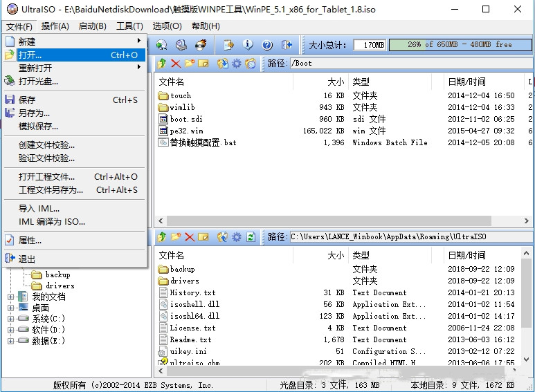Click the burn disc image flame icon

click(201, 45)
